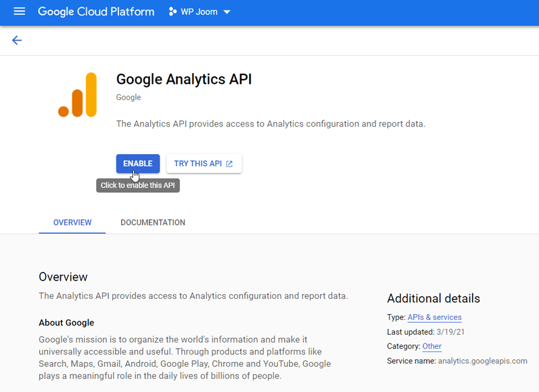Switch to the OVERVIEW tab
This screenshot has width=539, height=392.
tap(72, 223)
